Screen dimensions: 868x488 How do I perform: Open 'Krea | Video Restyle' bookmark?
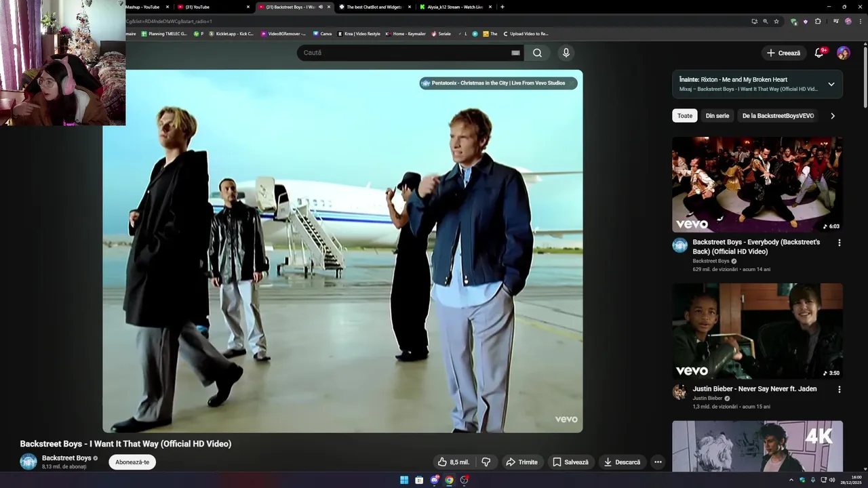click(x=359, y=33)
